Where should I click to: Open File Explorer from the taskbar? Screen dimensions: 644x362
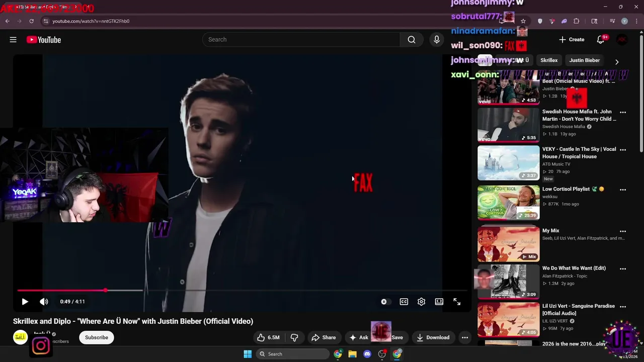[352, 354]
